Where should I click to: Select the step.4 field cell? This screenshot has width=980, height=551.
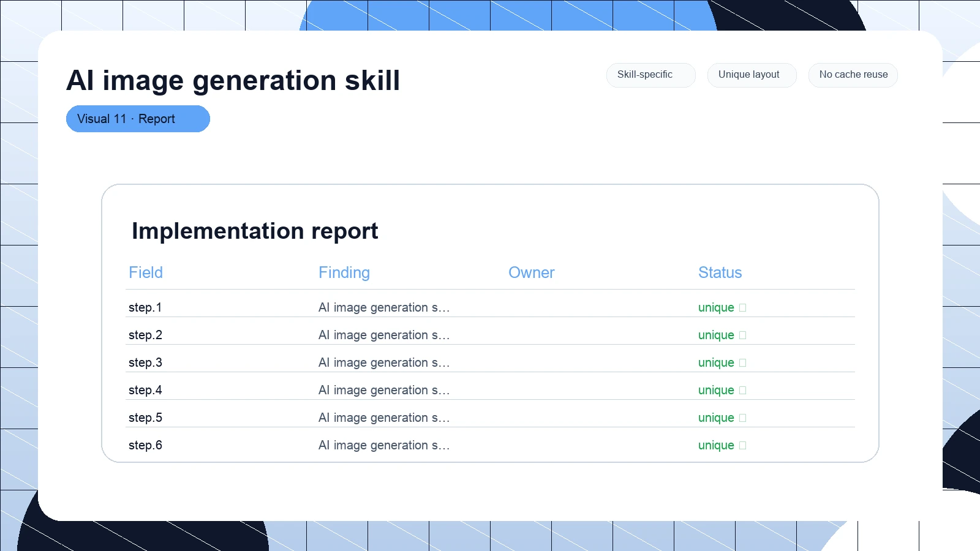pyautogui.click(x=145, y=390)
